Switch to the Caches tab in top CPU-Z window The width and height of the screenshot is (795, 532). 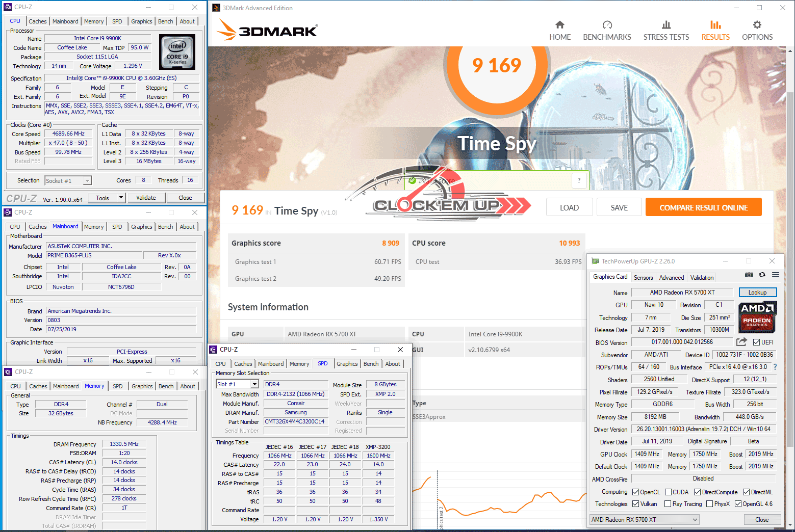[x=38, y=21]
